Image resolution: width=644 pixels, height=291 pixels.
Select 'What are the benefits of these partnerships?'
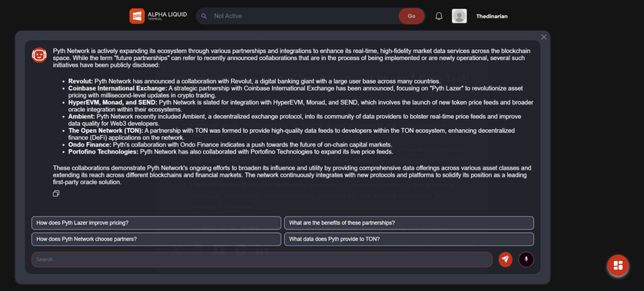[409, 223]
